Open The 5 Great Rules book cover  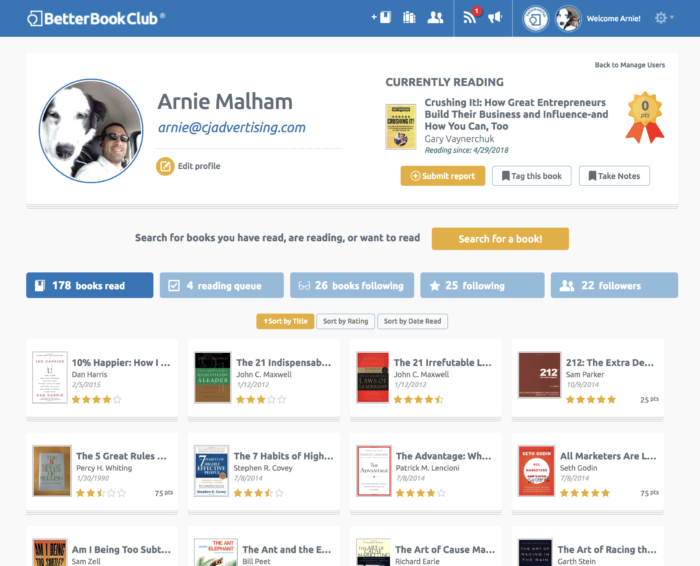tap(52, 471)
